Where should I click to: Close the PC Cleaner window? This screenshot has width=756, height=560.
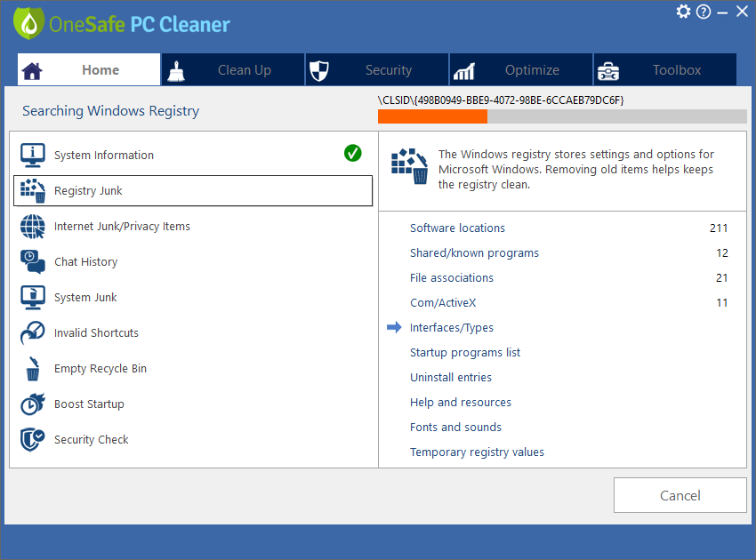pos(742,12)
